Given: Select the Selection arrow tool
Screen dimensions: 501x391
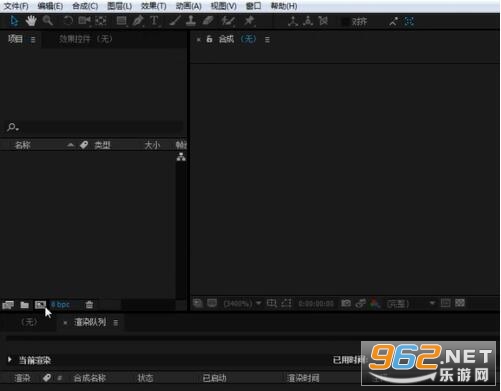Looking at the screenshot, I should [14, 21].
